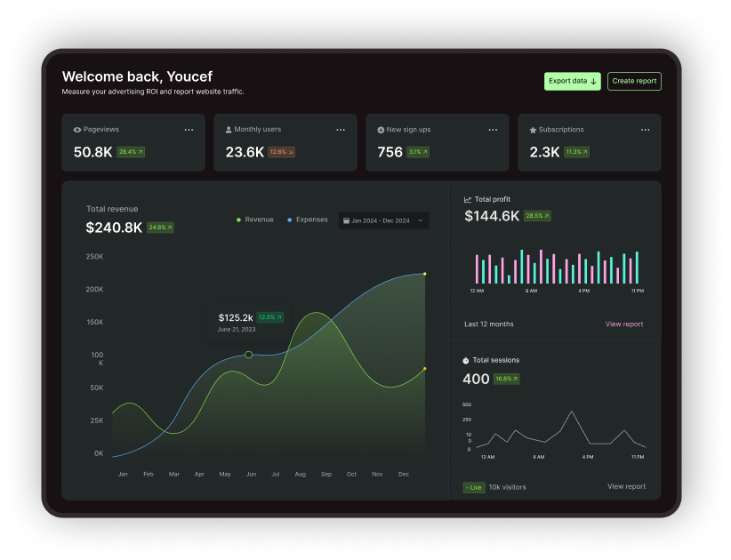The height and width of the screenshot is (560, 731).
Task: Click the $144.6K total profit value
Action: coord(492,216)
